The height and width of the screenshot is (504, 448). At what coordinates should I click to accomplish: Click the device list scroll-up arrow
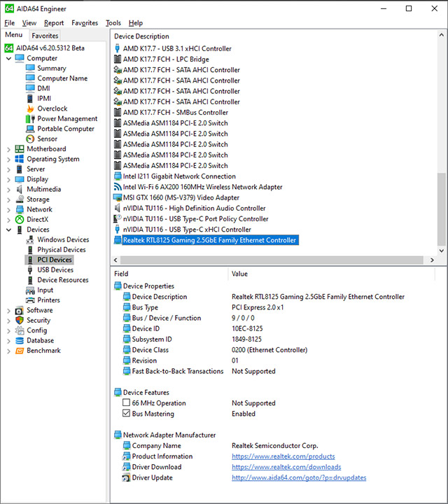(442, 35)
